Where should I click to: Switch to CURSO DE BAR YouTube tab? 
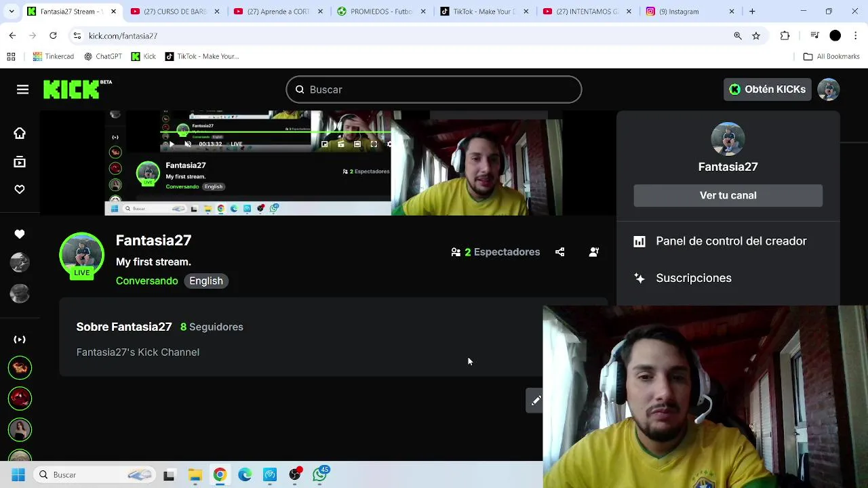[174, 12]
